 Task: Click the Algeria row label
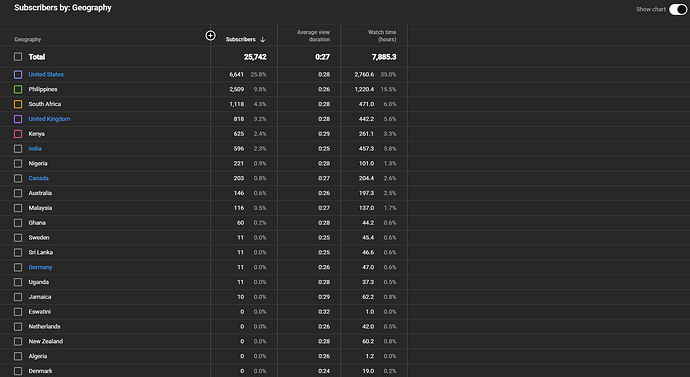(x=38, y=356)
